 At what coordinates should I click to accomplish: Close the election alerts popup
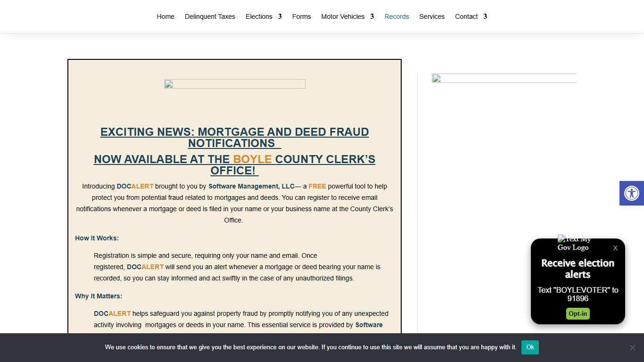tap(615, 248)
